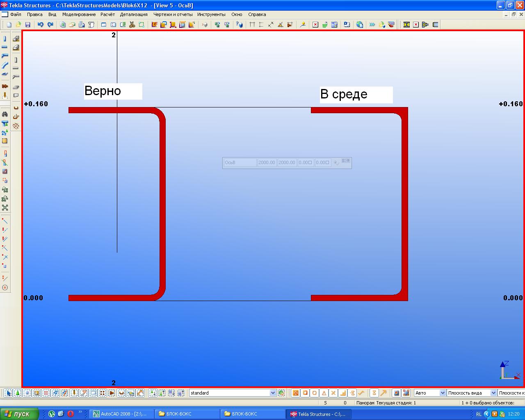Click the Redo arrow icon
The height and width of the screenshot is (420, 525).
[x=50, y=25]
